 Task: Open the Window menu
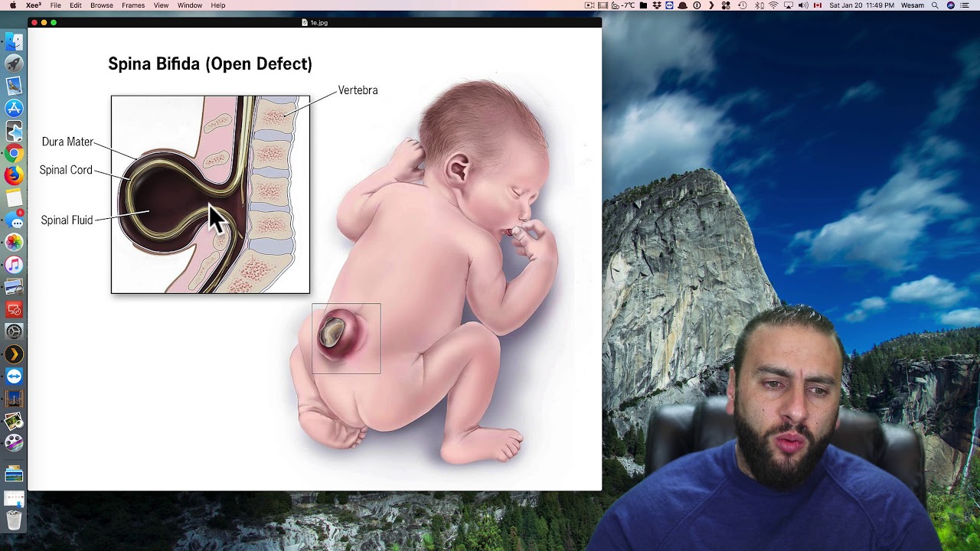[x=190, y=5]
